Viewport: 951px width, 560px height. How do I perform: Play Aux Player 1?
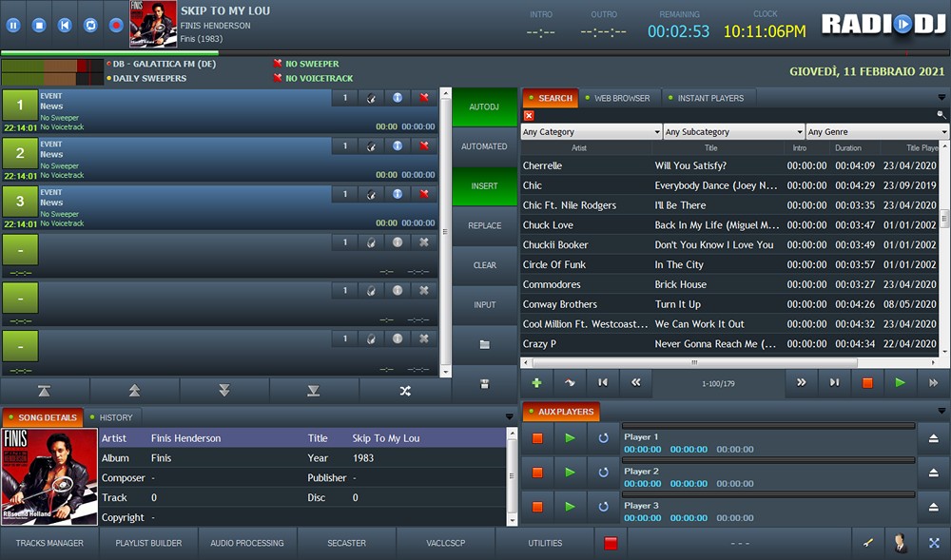coord(570,438)
